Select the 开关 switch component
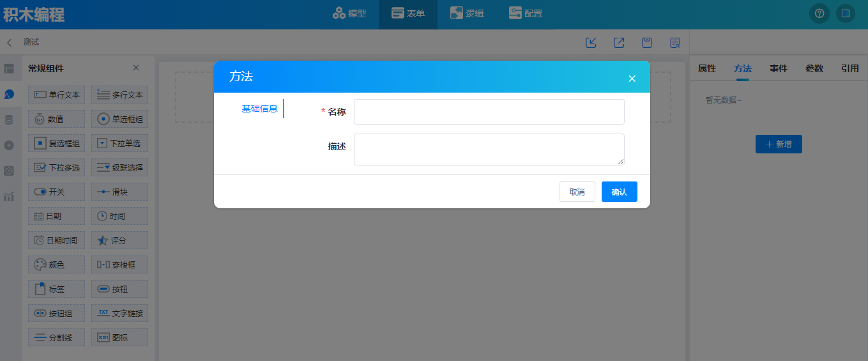The image size is (868, 361). tap(56, 192)
